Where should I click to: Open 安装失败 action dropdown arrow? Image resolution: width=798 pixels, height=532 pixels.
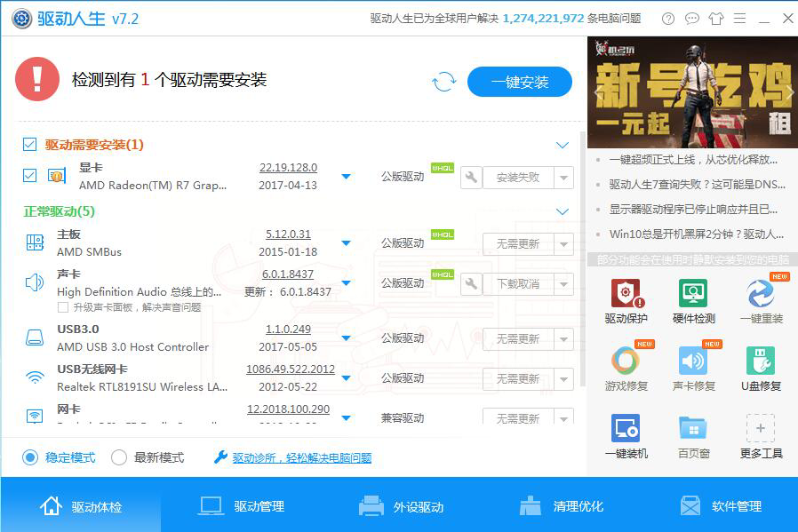pos(563,178)
